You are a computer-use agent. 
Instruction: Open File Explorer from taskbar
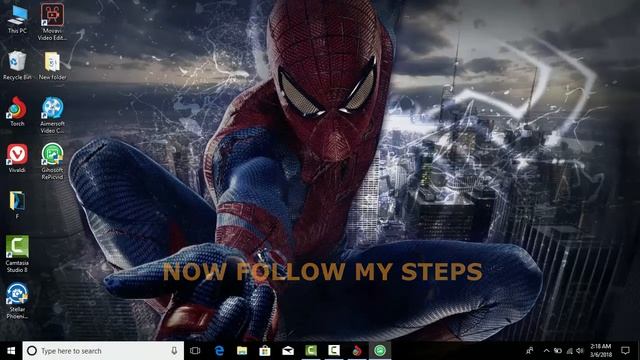click(242, 351)
